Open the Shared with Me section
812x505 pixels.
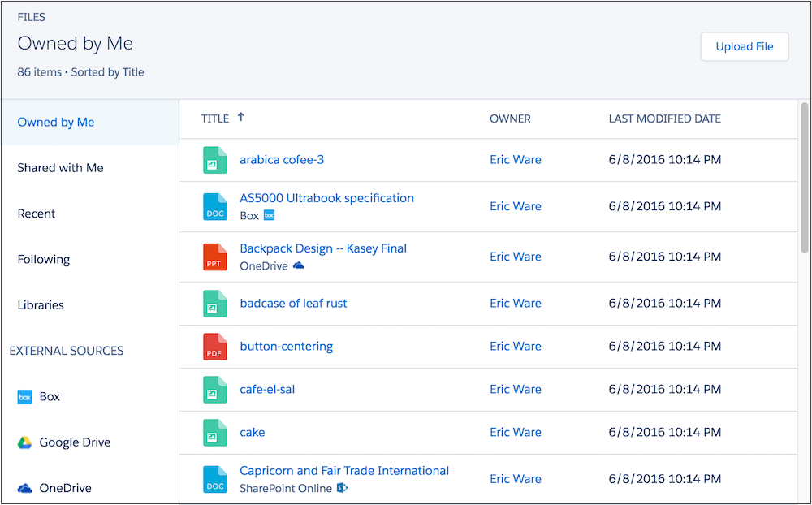pyautogui.click(x=61, y=168)
